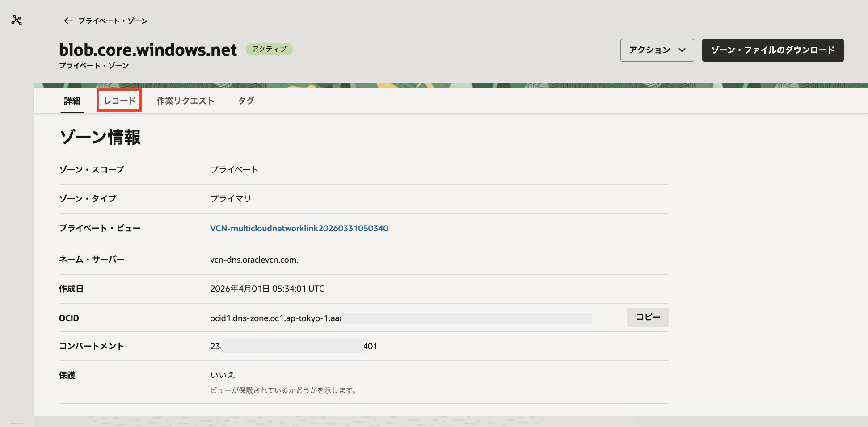Click the OCID value starting ocid1.dns-zone
This screenshot has width=868, height=427.
[x=276, y=318]
